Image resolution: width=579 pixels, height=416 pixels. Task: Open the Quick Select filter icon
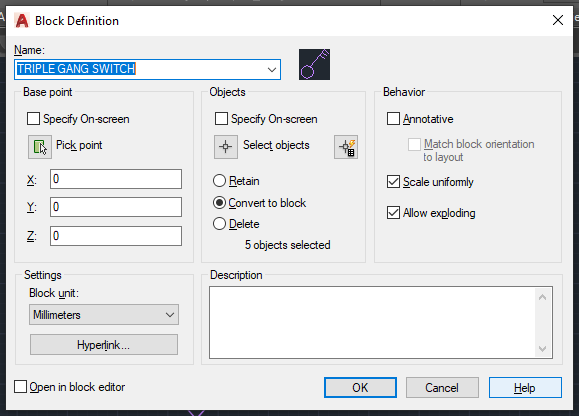(x=346, y=147)
